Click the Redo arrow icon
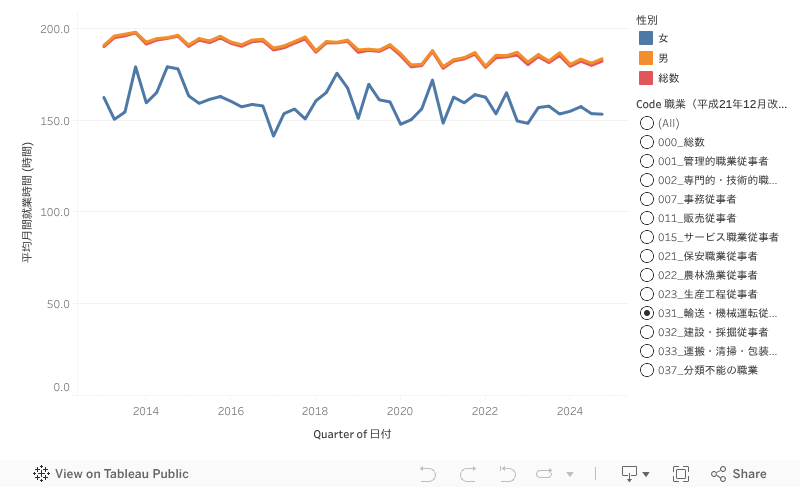The width and height of the screenshot is (800, 487). pos(467,474)
